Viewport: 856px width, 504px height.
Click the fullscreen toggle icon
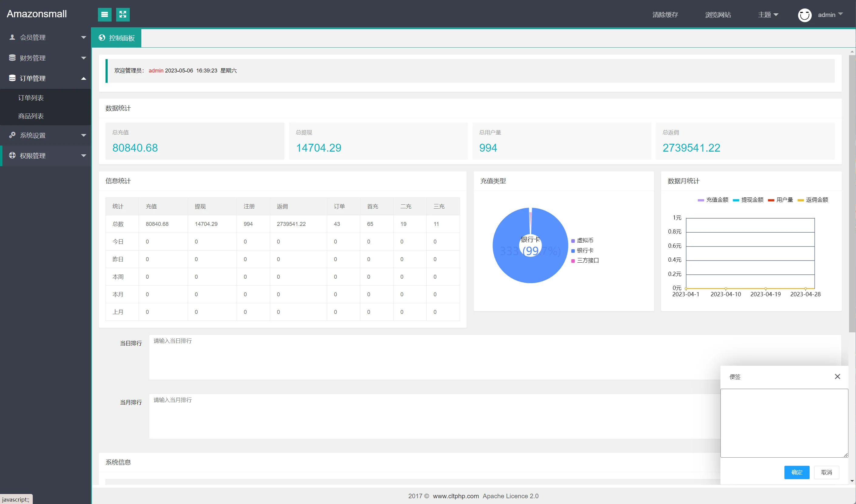coord(123,15)
